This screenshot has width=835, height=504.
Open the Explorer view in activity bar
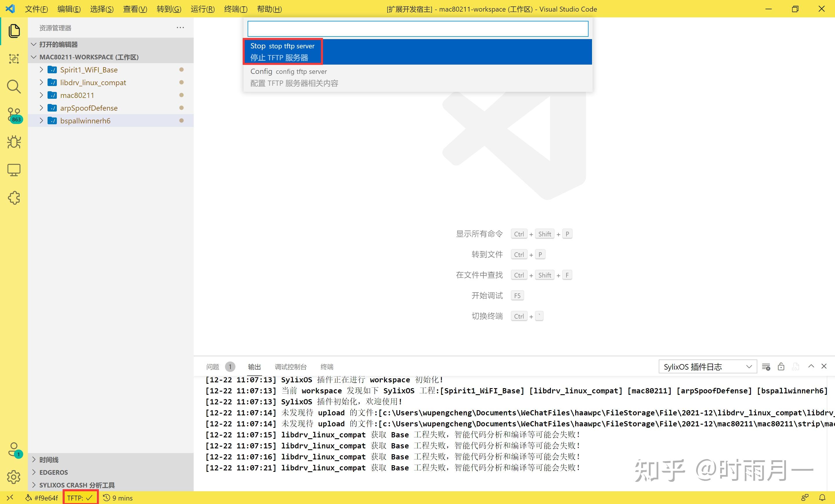[x=14, y=31]
